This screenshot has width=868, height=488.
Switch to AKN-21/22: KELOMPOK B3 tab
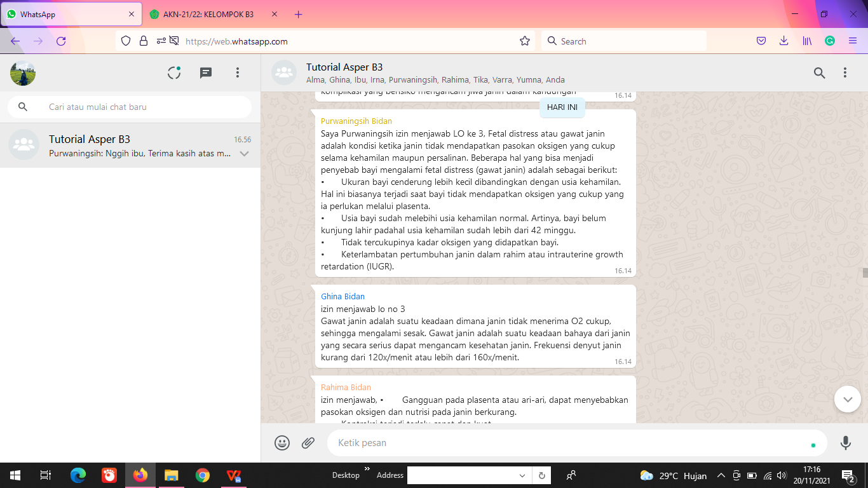pyautogui.click(x=208, y=14)
